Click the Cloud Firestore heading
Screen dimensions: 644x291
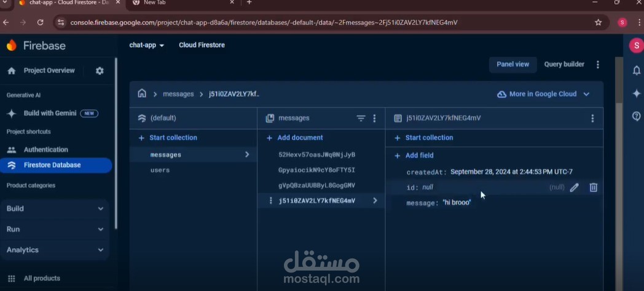pyautogui.click(x=202, y=45)
